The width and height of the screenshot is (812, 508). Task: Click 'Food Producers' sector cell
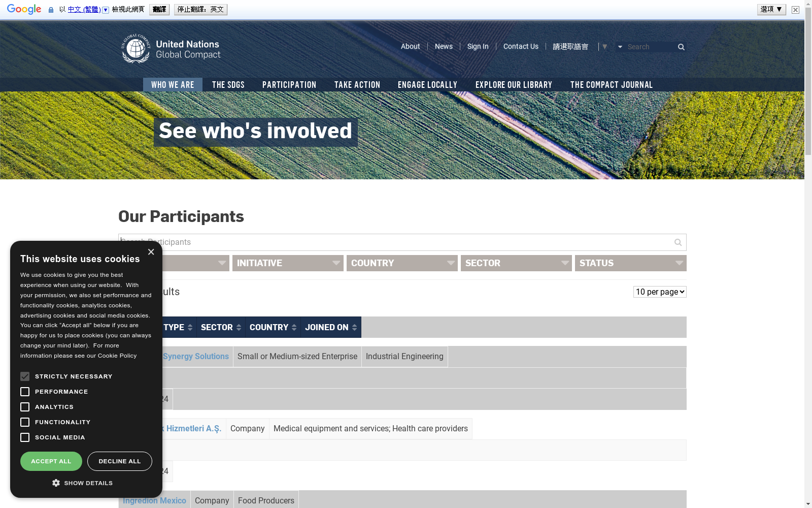[x=266, y=501]
